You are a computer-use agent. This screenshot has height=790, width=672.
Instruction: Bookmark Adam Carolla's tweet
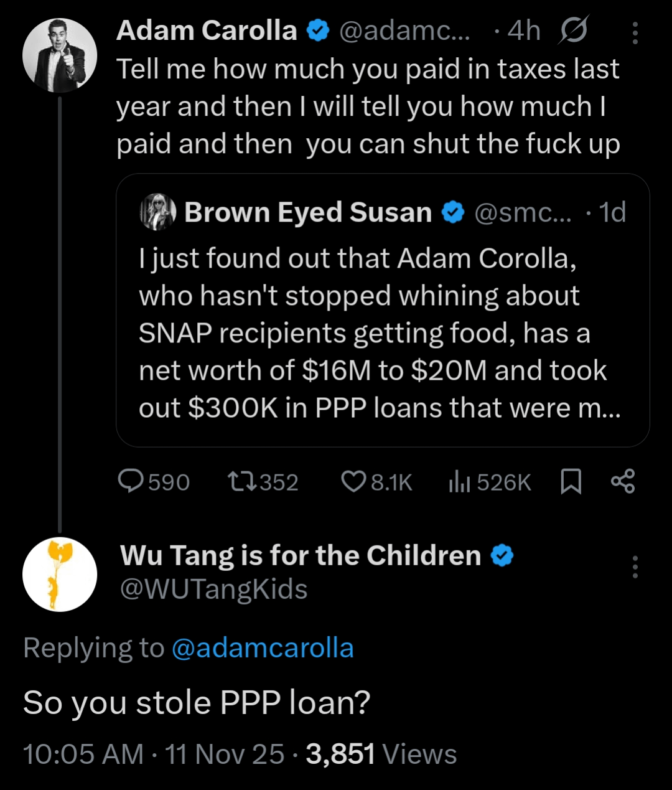571,482
